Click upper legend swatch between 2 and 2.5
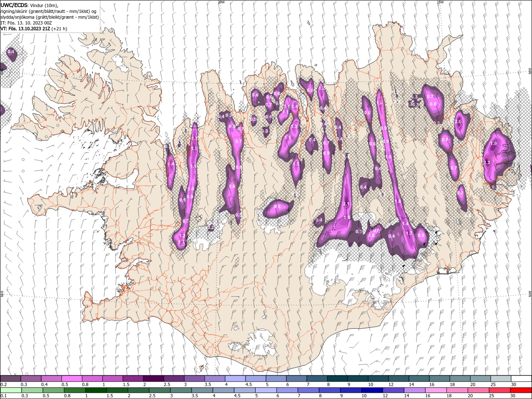This screenshot has height=399, width=532. [x=153, y=379]
